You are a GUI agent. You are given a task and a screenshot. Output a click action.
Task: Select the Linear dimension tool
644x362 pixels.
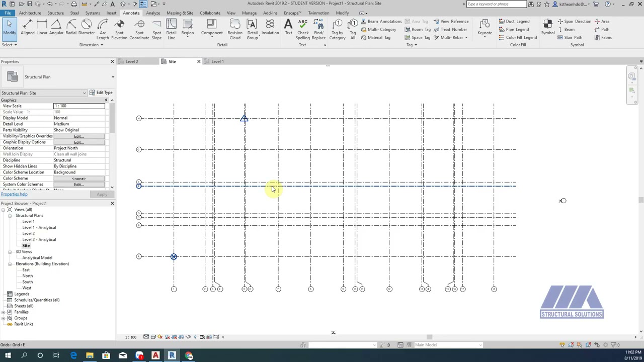42,28
